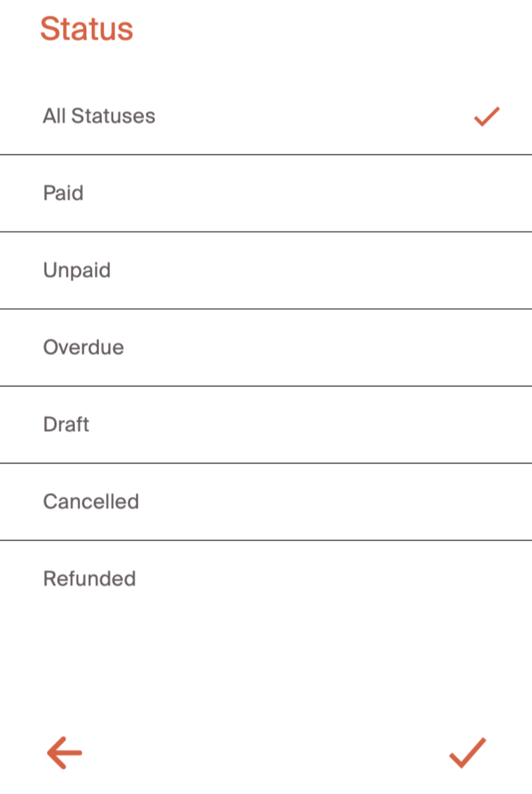Filter list to Draft entries

66,424
